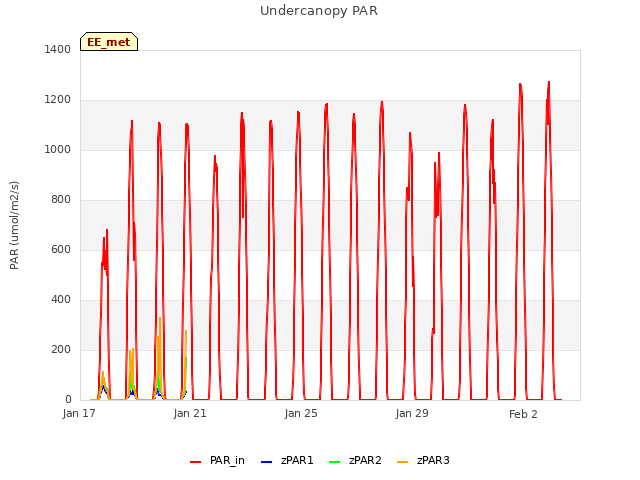The image size is (640, 480).
Task: Toggle the zPAR3 legend entry
Action: [423, 460]
